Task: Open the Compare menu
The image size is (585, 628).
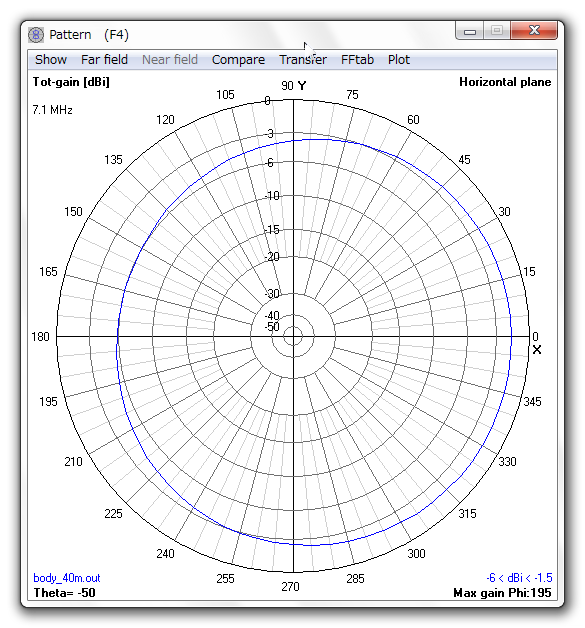Action: click(238, 60)
